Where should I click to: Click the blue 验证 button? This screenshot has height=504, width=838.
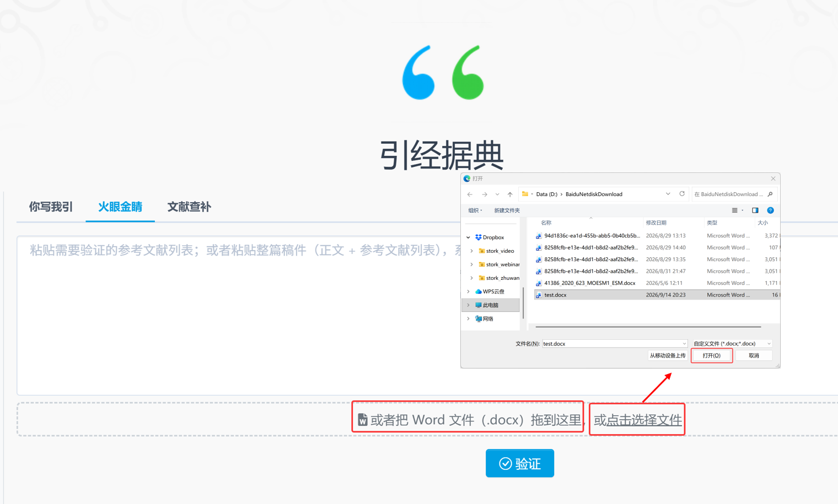[x=520, y=463]
